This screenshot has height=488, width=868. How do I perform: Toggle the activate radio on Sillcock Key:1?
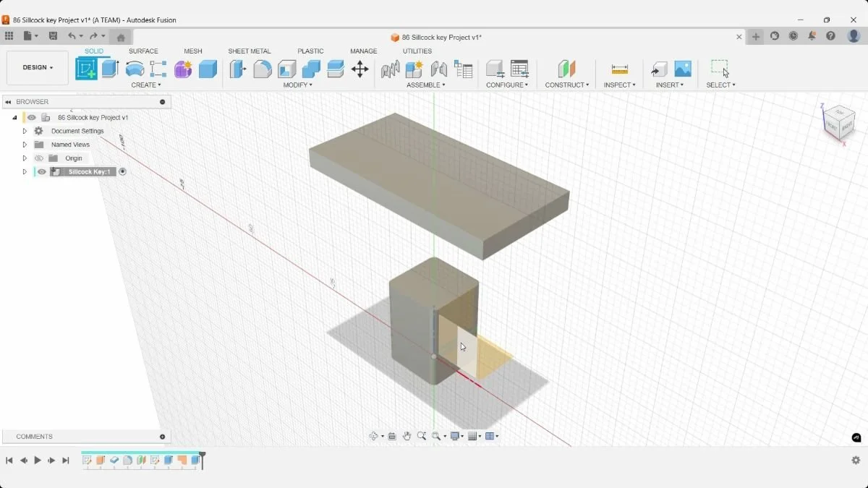coord(122,172)
